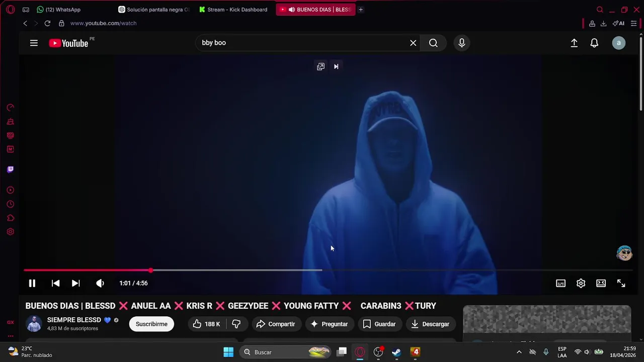Save the video with Guardar
The image size is (644, 362).
[x=379, y=324]
